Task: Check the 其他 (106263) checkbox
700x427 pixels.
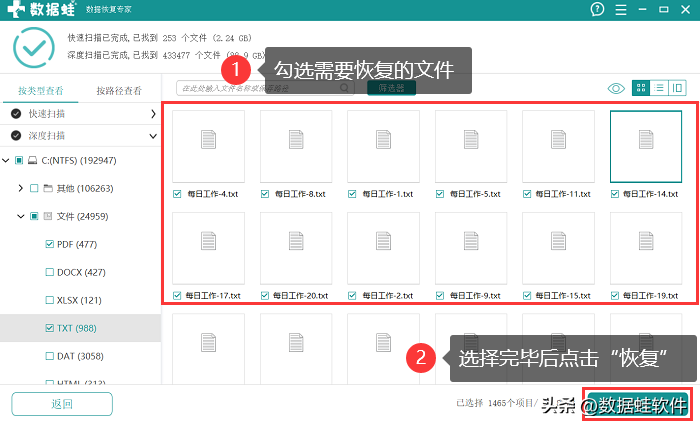Action: coord(34,188)
